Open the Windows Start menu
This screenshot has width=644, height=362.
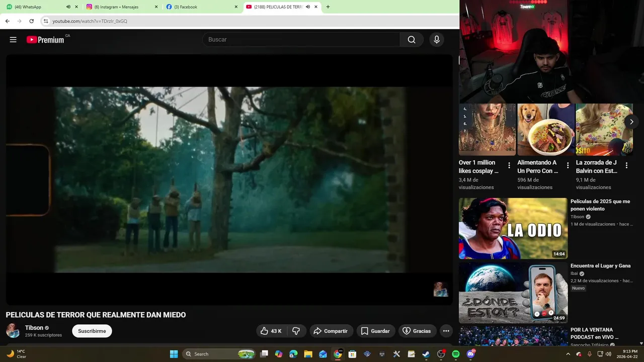click(174, 354)
